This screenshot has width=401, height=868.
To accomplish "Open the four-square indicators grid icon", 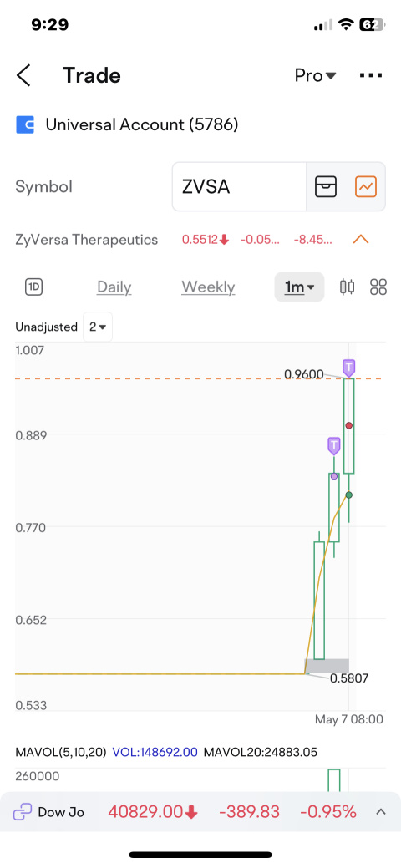I will 378,287.
